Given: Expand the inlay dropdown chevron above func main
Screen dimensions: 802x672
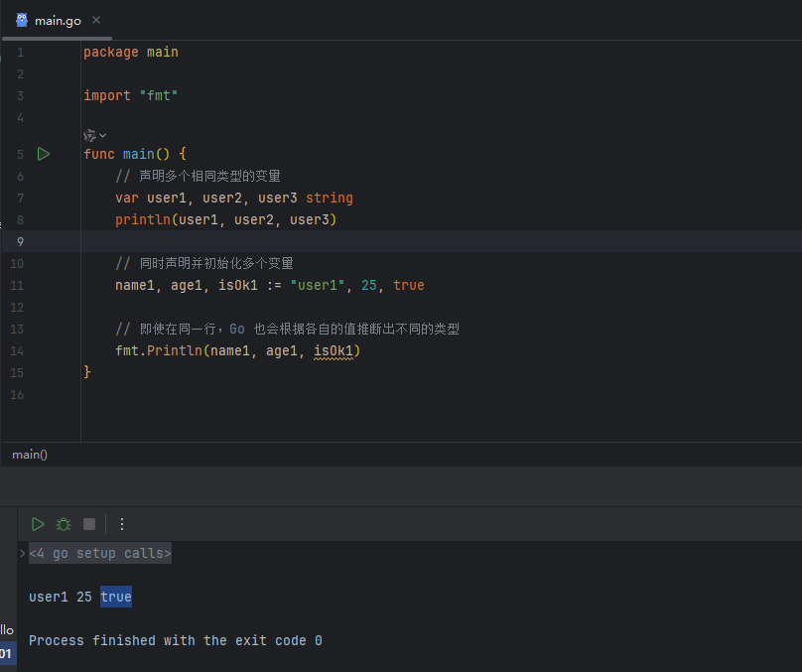Looking at the screenshot, I should click(103, 136).
